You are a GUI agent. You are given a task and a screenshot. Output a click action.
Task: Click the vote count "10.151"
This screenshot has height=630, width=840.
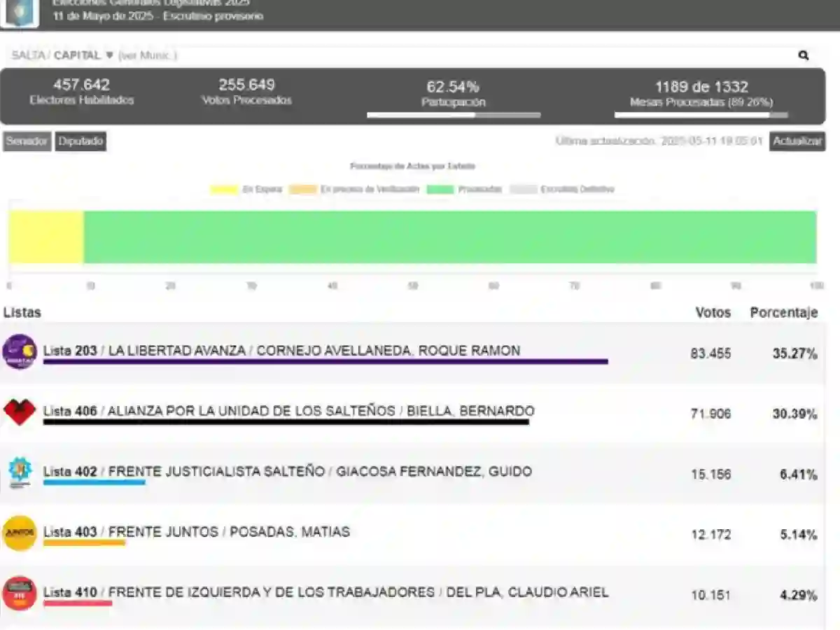point(710,596)
